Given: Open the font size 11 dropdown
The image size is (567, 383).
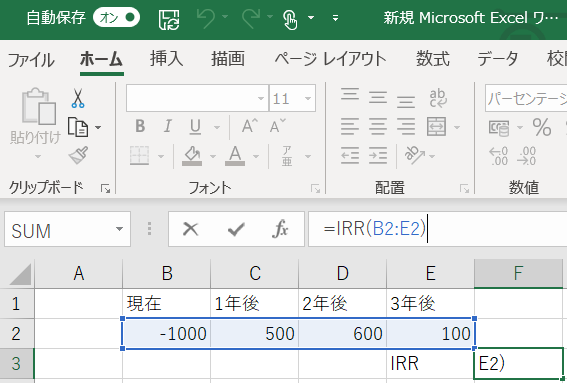Looking at the screenshot, I should tap(308, 98).
